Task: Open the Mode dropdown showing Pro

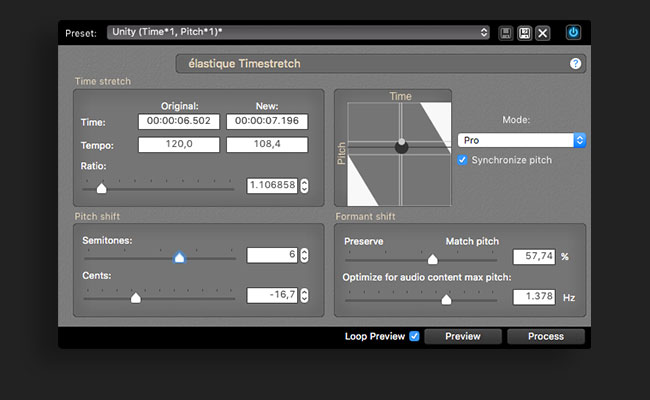Action: 521,140
